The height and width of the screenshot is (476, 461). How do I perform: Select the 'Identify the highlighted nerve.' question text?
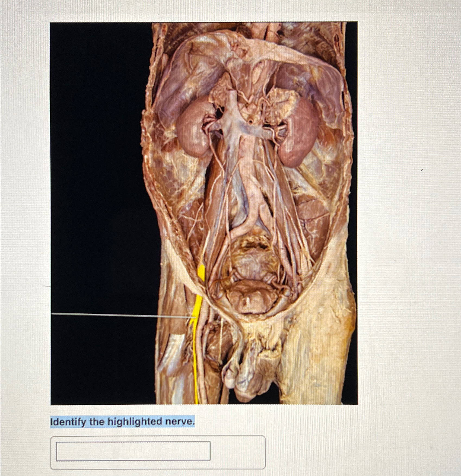click(122, 421)
